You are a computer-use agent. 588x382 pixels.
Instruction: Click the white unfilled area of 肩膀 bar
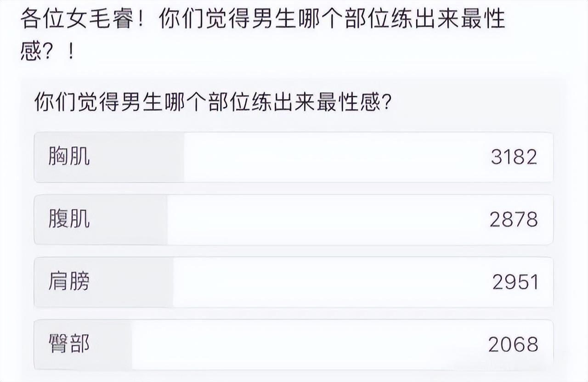(x=363, y=282)
